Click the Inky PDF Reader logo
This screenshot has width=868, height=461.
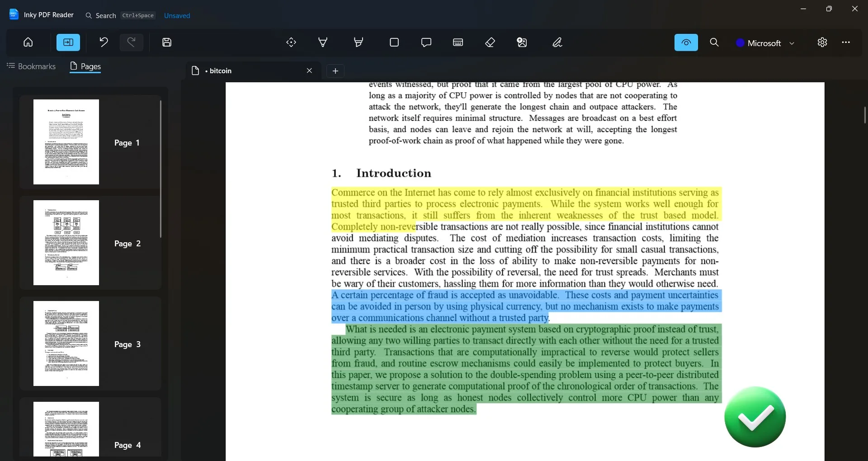point(14,14)
